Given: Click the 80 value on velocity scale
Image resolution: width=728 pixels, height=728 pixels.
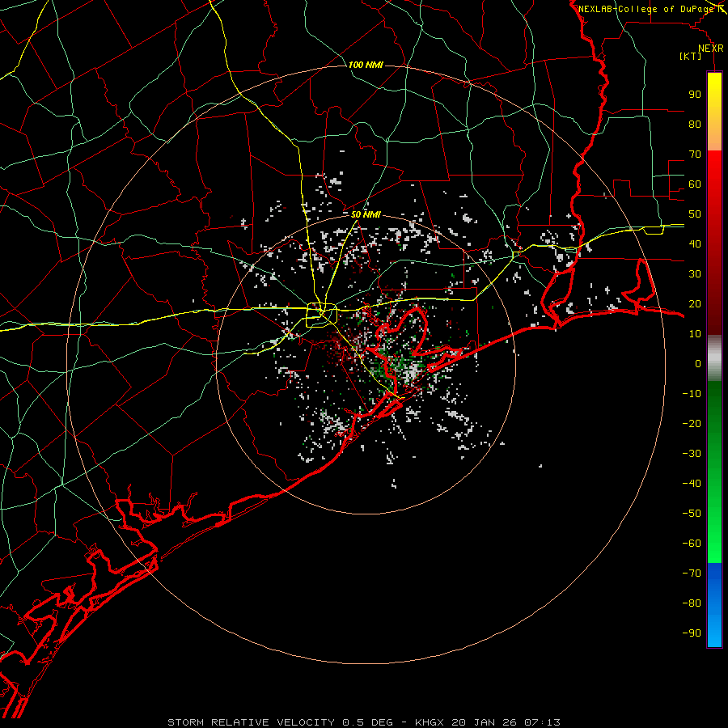Looking at the screenshot, I should coord(695,124).
